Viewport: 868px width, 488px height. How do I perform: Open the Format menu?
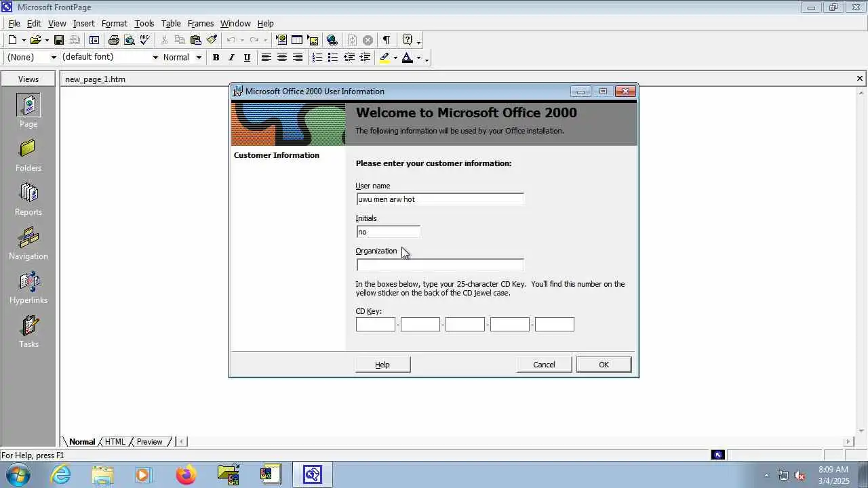click(115, 23)
